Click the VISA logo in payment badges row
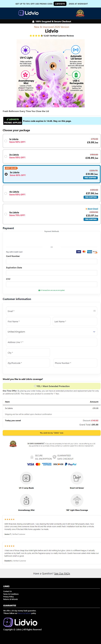 pyautogui.click(x=30, y=464)
